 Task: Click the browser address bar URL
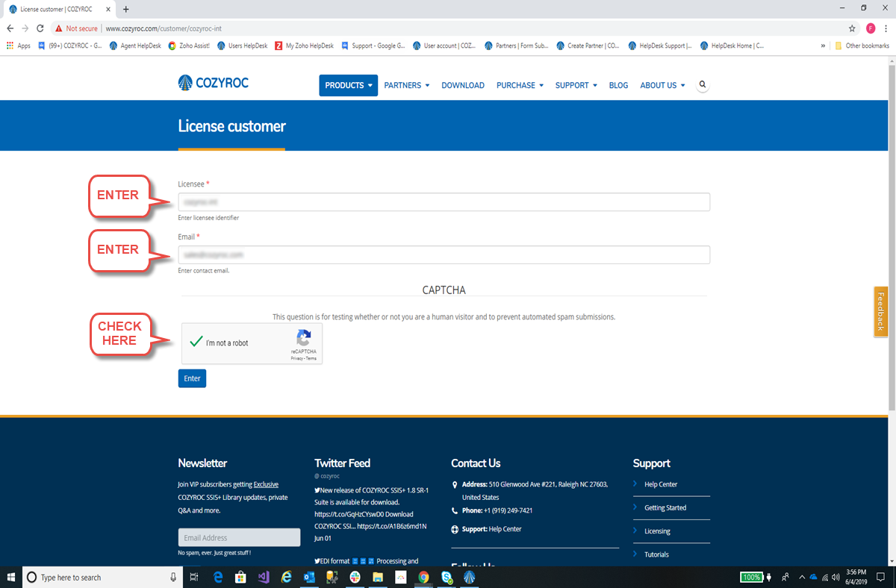(163, 28)
